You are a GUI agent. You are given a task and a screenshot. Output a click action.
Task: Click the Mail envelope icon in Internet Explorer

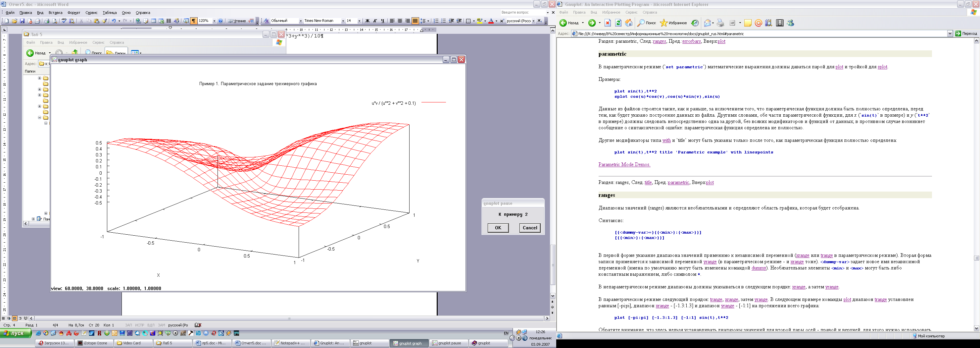click(x=708, y=23)
